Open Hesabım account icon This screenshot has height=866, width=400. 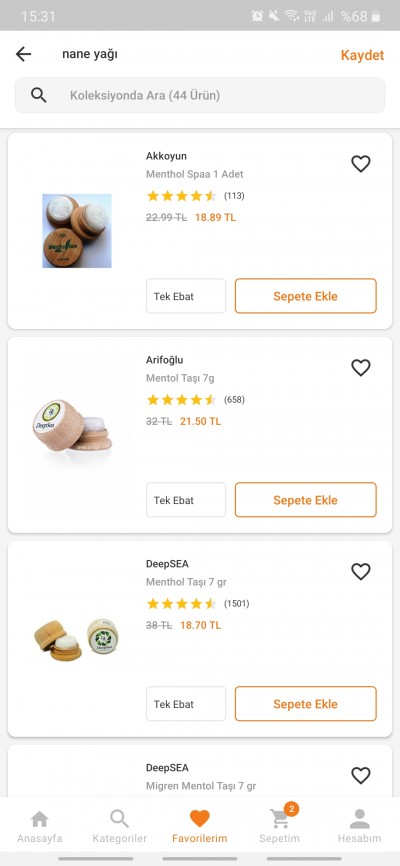click(360, 826)
